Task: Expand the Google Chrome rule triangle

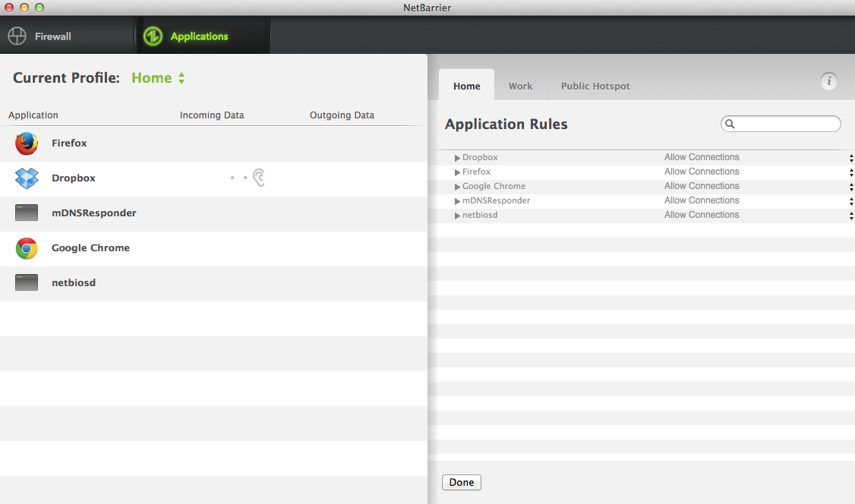Action: [457, 187]
